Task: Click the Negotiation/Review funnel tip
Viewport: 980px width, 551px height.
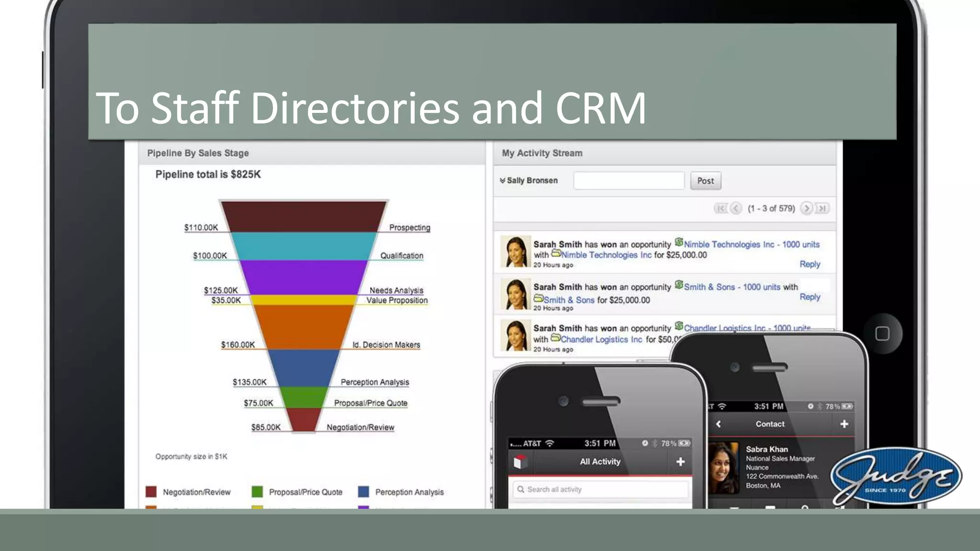Action: coord(303,420)
